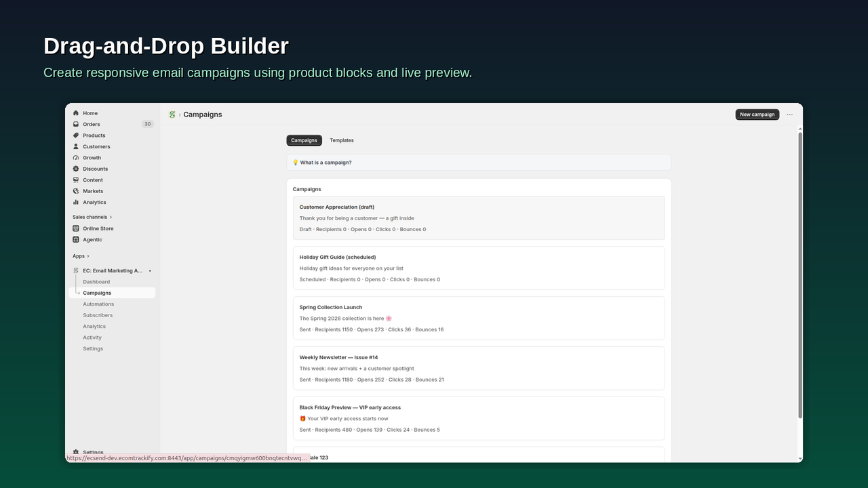Viewport: 868px width, 488px height.
Task: Click the pin dot next to EC: Email Marketing
Action: 150,271
